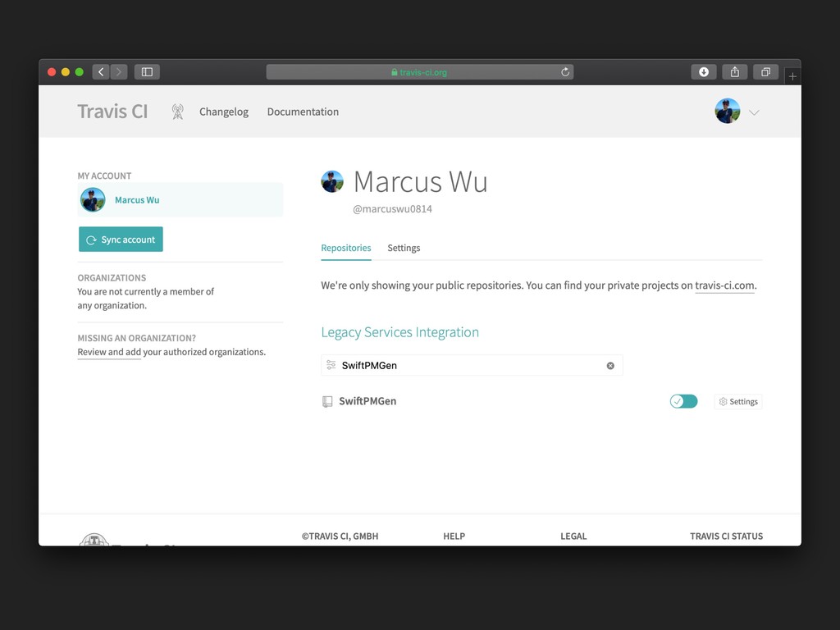Click the large avatar beside Marcus Wu heading

point(332,181)
